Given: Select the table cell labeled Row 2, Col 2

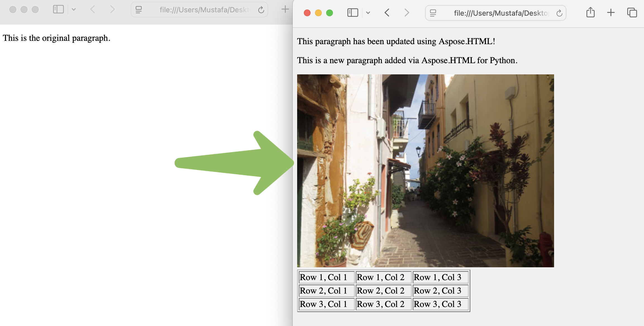Looking at the screenshot, I should pyautogui.click(x=383, y=290).
